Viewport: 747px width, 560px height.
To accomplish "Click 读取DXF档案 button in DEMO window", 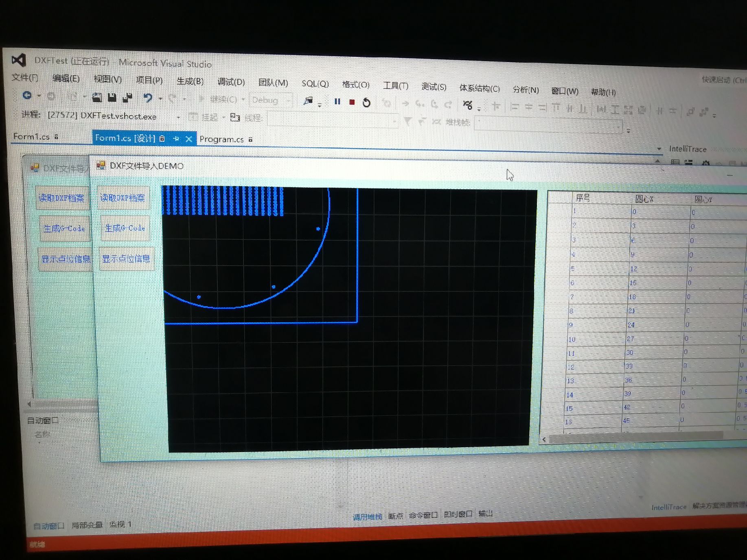I will pyautogui.click(x=123, y=198).
